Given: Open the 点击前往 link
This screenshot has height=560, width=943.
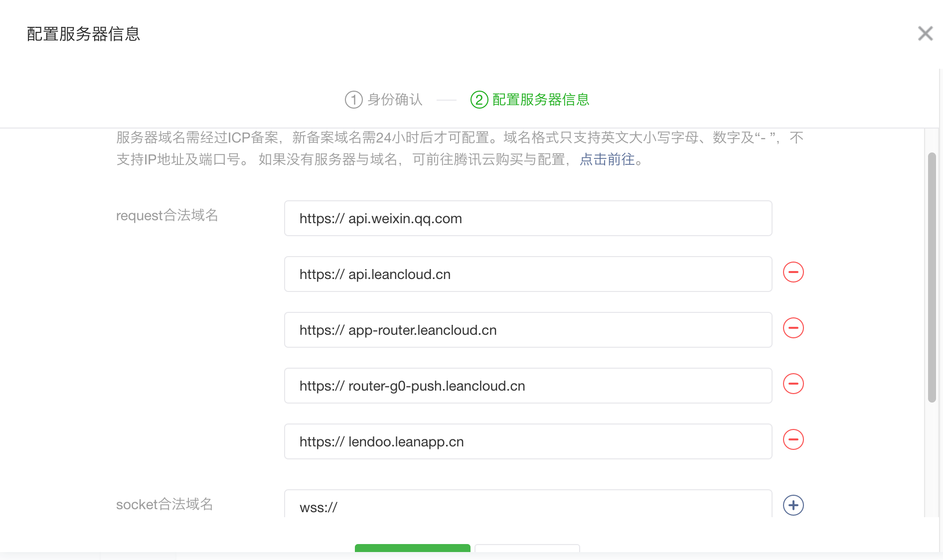Looking at the screenshot, I should pos(607,159).
